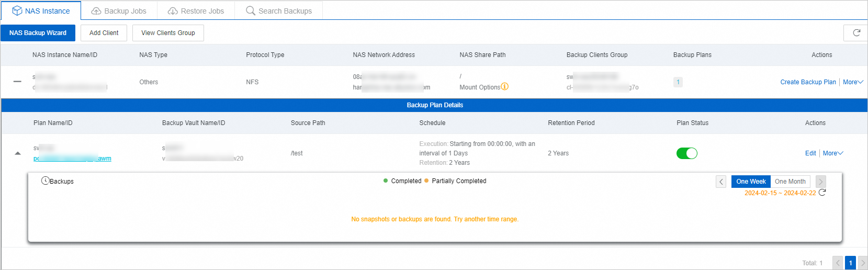Launch the NAS Backup Wizard

(x=38, y=33)
